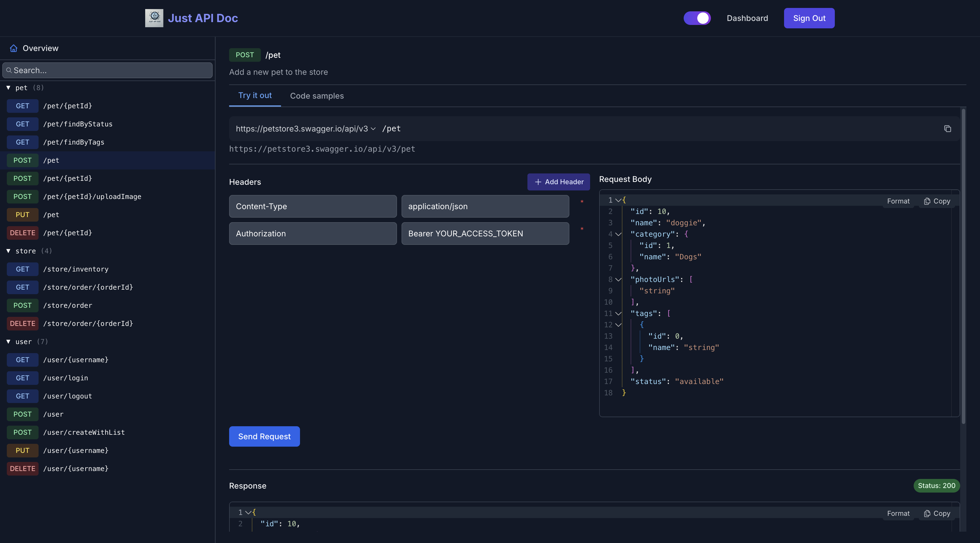Click the plus icon in Add Header
Viewport: 980px width, 543px height.
tap(538, 182)
